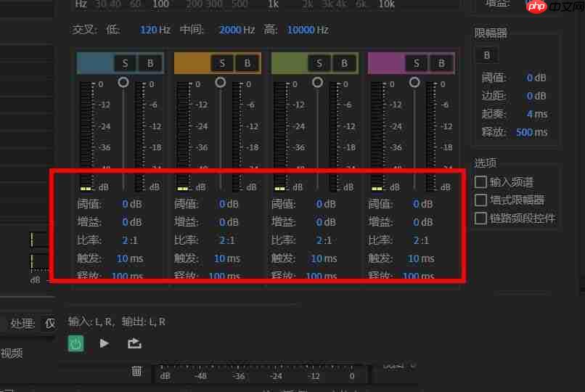The height and width of the screenshot is (392, 585).
Task: Bypass the orange band with its B button
Action: click(247, 63)
